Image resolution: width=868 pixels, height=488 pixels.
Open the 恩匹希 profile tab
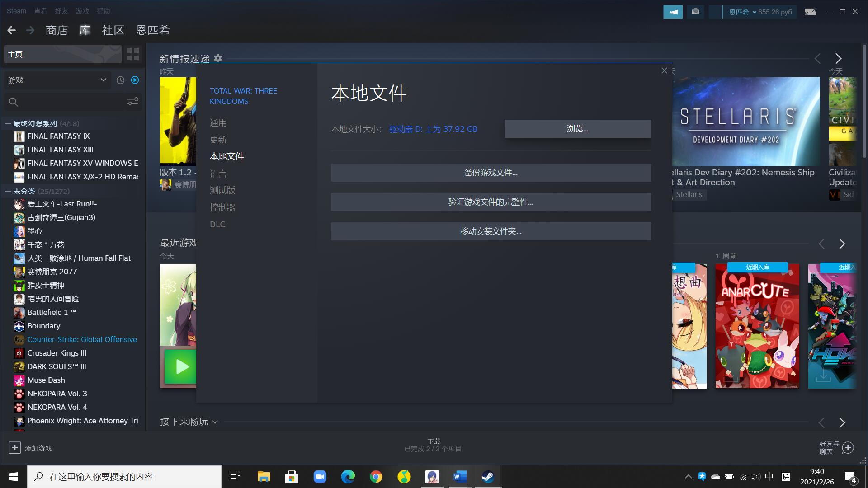[x=153, y=30]
